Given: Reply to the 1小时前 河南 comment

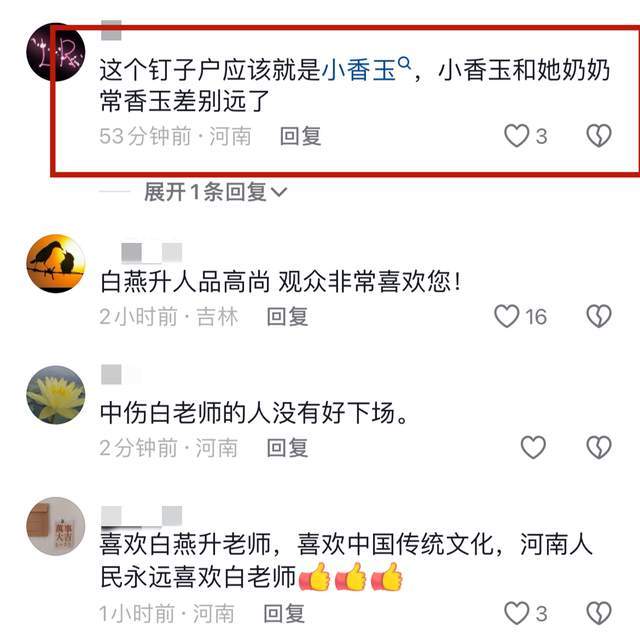Looking at the screenshot, I should (284, 613).
